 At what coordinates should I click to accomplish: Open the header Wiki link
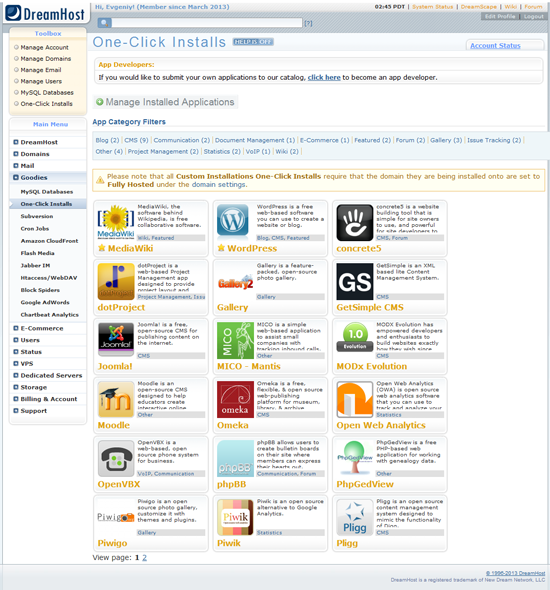510,7
